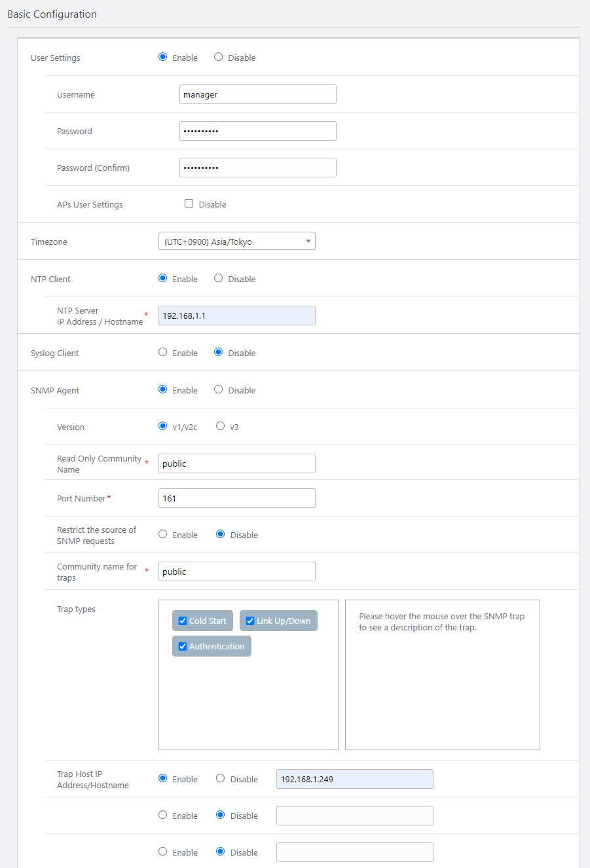590x868 pixels.
Task: Toggle the Authentication trap checkbox
Action: coord(183,647)
